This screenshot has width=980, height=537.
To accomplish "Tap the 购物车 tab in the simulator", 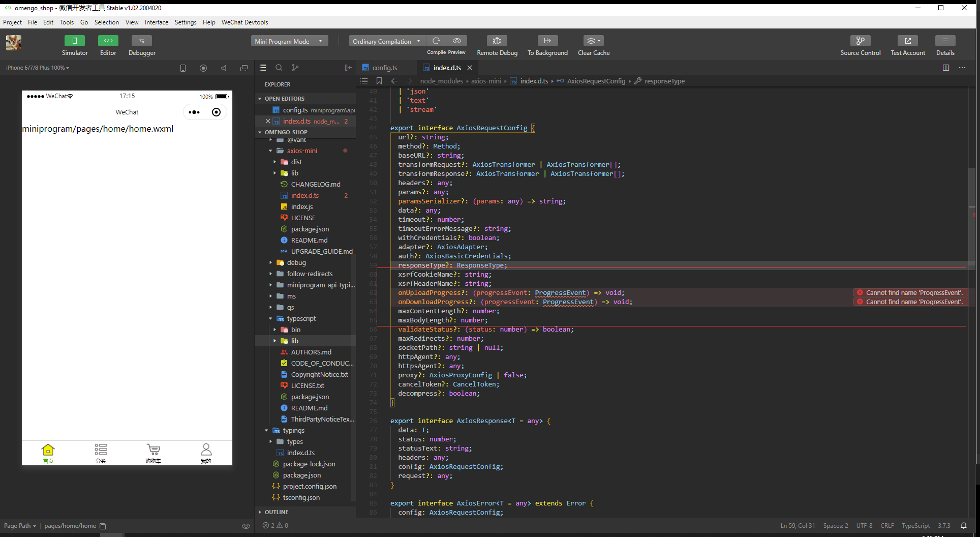I will [153, 453].
